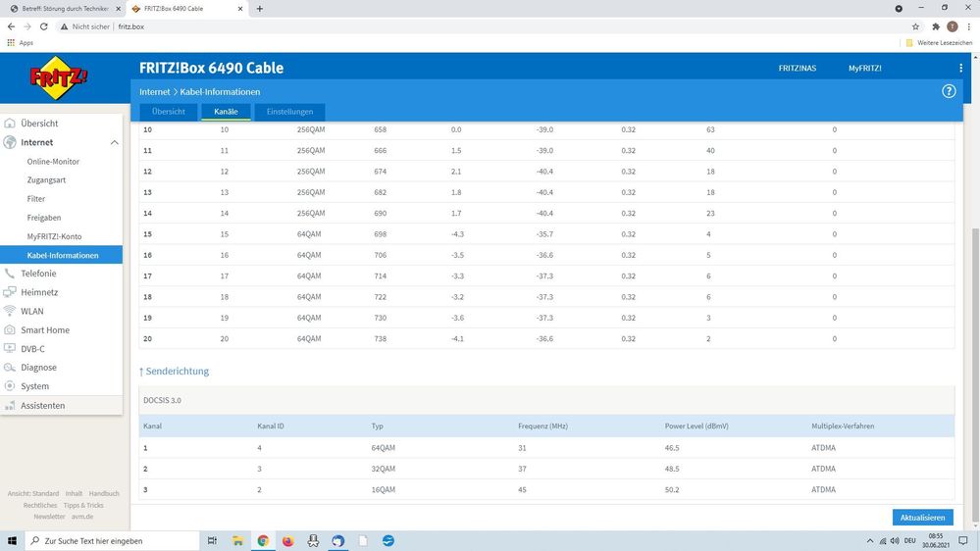The height and width of the screenshot is (551, 980).
Task: Open Firefox from taskbar
Action: tap(287, 540)
